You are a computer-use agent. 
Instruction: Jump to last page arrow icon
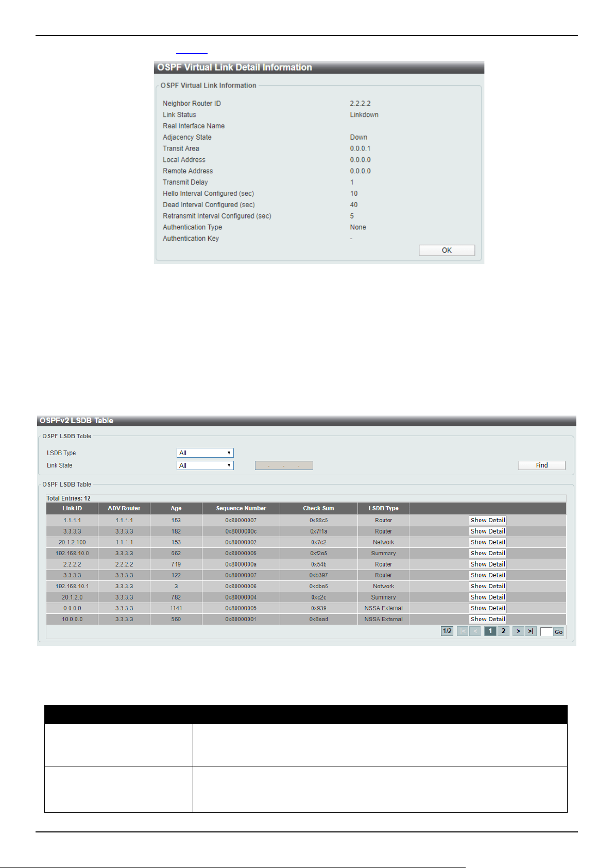(x=531, y=631)
